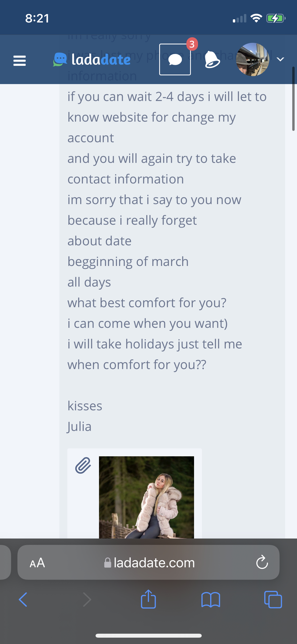The image size is (297, 644).
Task: Click the page scrollbar handle
Action: tap(293, 99)
